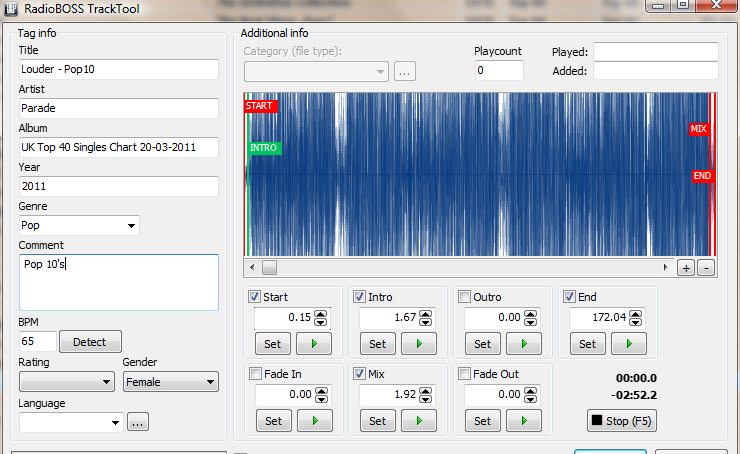Click the Year field showing 2011

point(119,186)
